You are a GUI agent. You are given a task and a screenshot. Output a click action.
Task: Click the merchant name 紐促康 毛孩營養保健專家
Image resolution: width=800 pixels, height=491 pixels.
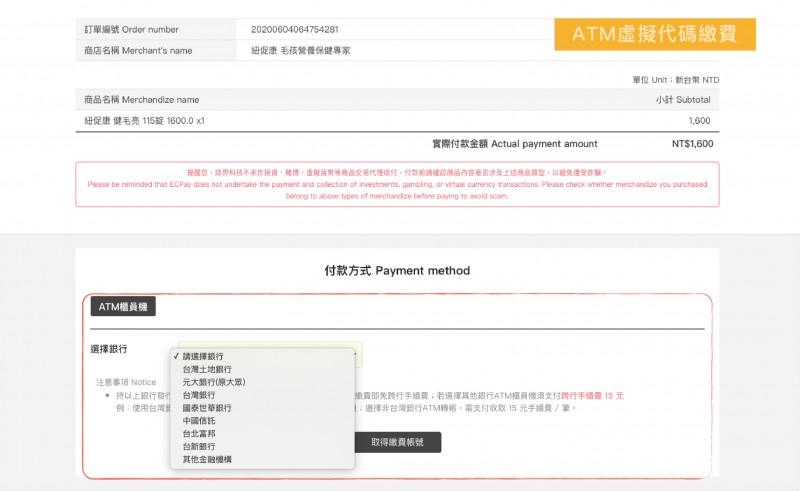point(300,50)
